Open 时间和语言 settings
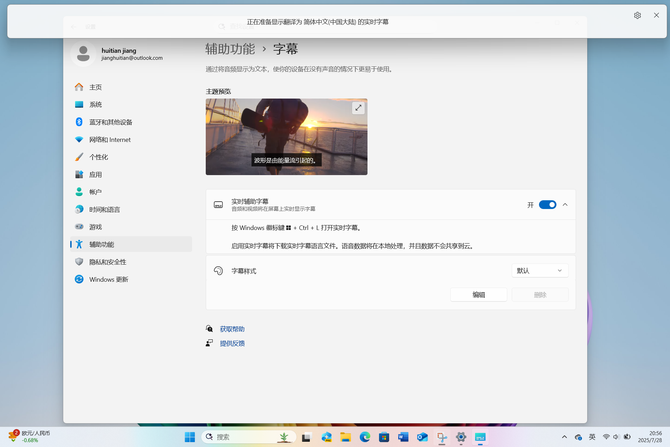The image size is (670, 447). [x=104, y=209]
